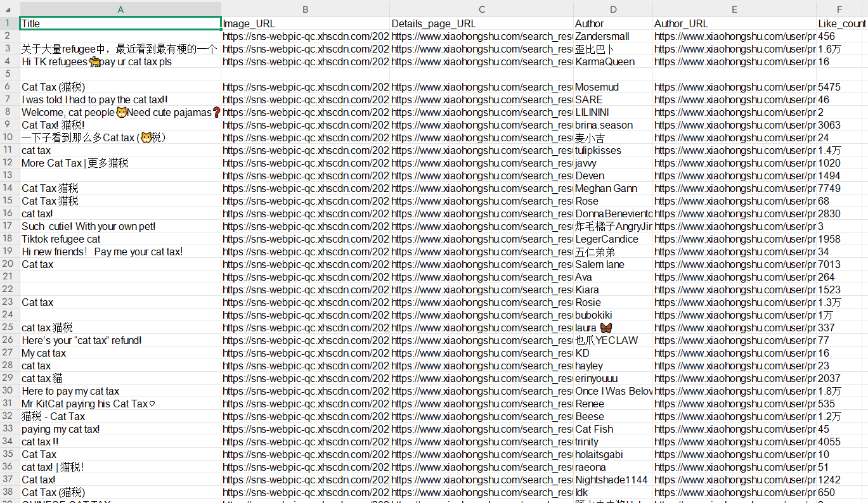Select author cell 'tulipkisses'
Viewport: 868px width, 503px height.
tap(613, 150)
